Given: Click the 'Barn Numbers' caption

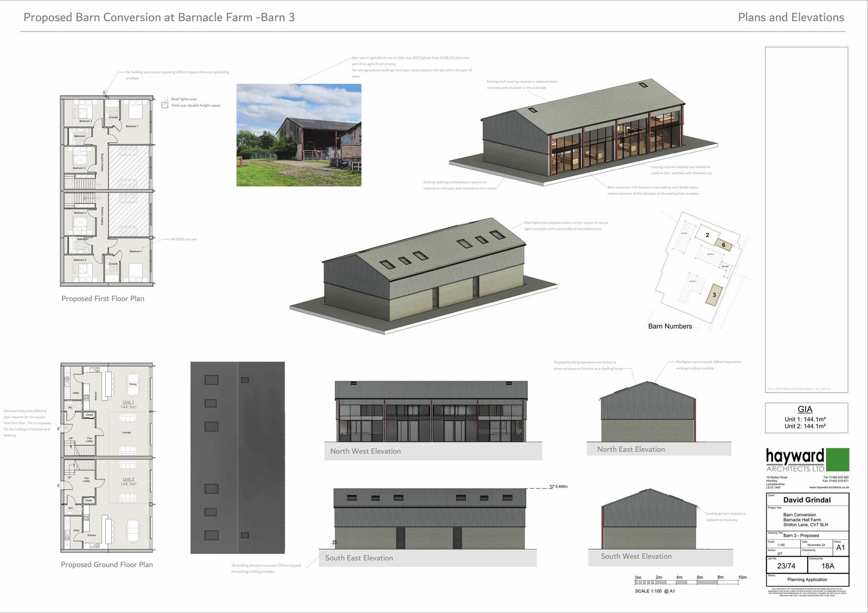Looking at the screenshot, I should pos(670,326).
